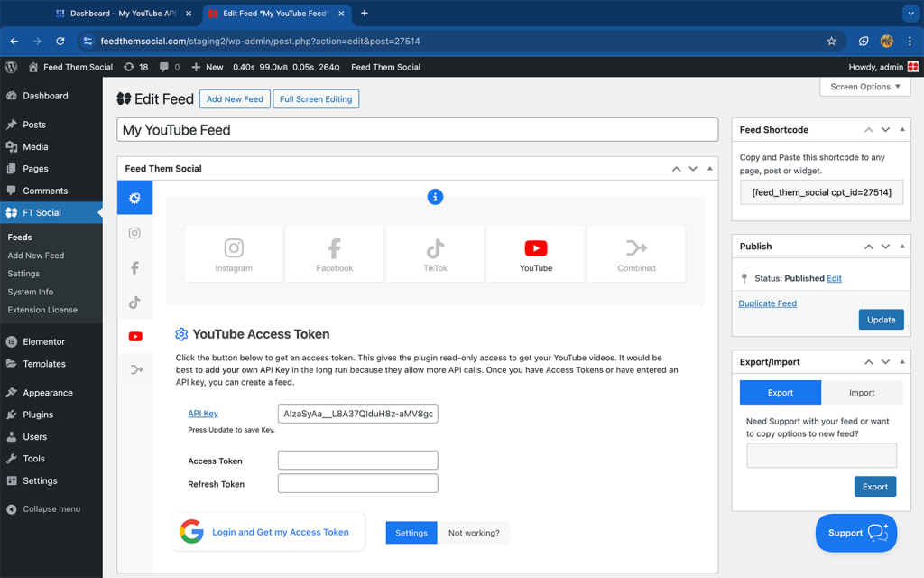Screen dimensions: 924x578
Task: Open the YouTube tab icon in feed sidebar
Action: 135,336
